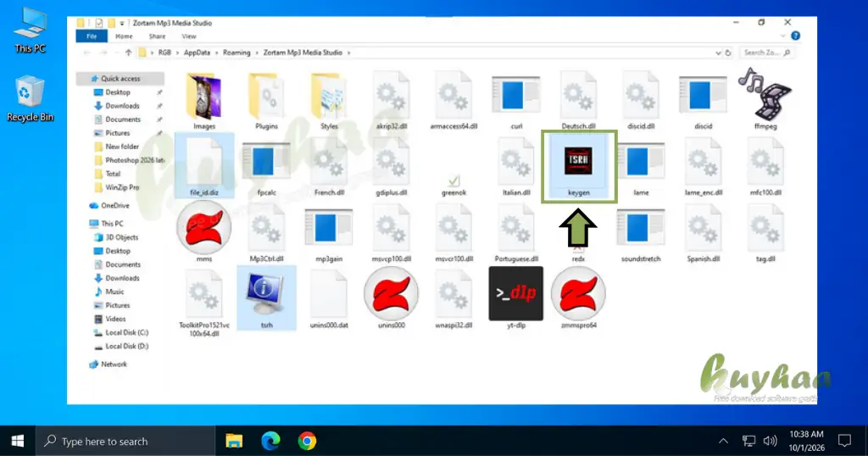Open Local Disk (C:) in sidebar

click(127, 332)
